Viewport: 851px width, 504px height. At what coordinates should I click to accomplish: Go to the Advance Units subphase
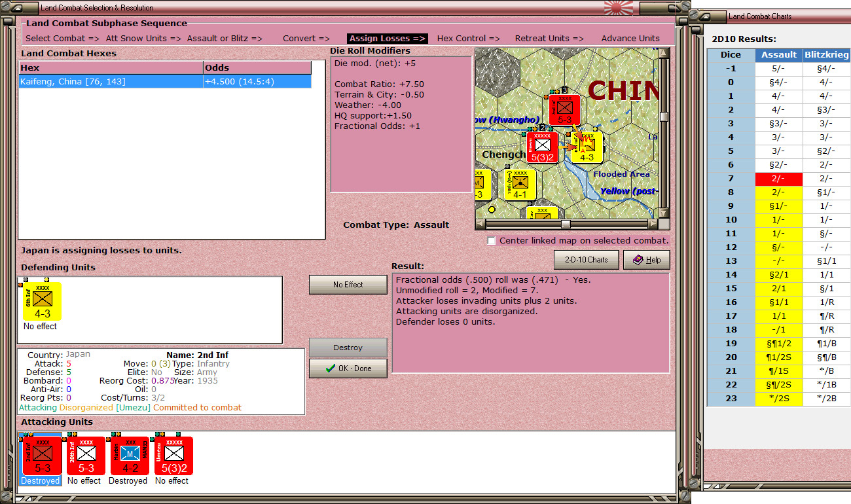(x=630, y=39)
